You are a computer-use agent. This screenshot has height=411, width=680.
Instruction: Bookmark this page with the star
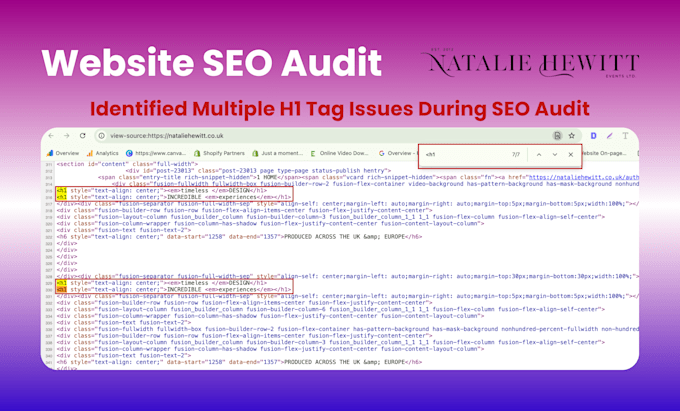coord(572,136)
